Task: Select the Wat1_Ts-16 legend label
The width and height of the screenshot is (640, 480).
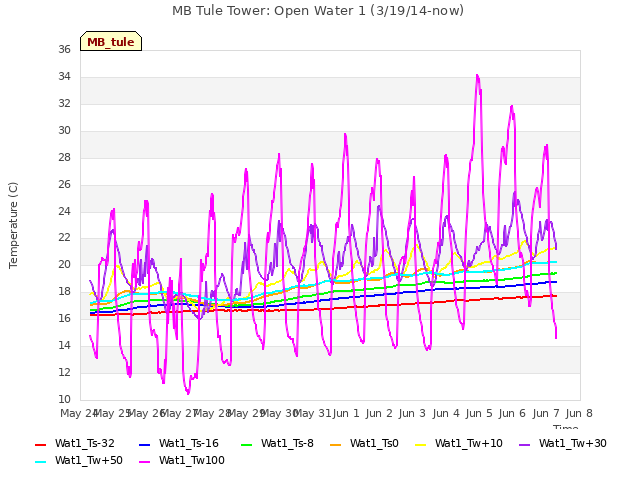Action: click(189, 443)
